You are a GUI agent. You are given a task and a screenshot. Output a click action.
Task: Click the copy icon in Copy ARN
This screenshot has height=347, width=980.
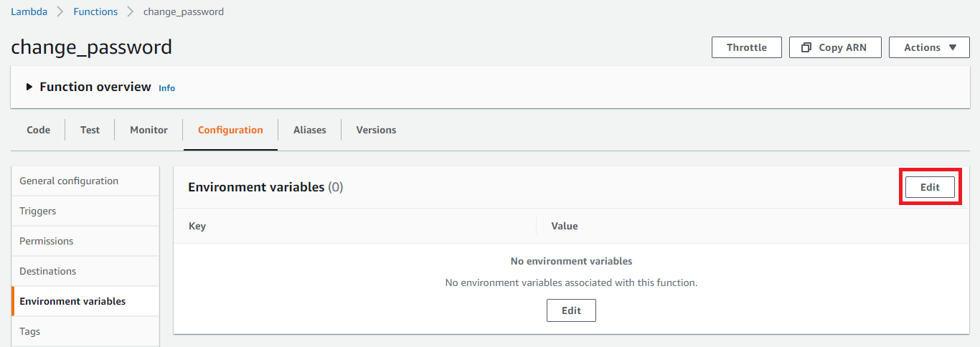806,48
